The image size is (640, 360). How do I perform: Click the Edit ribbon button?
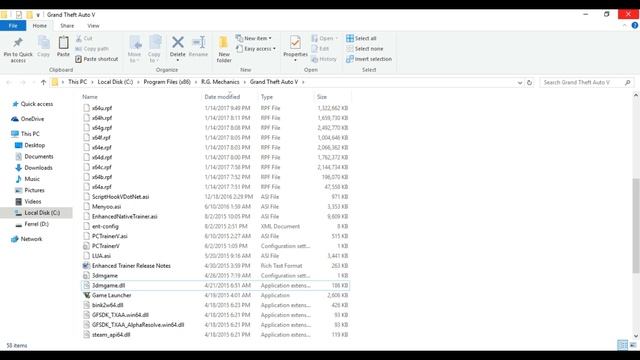pos(320,49)
